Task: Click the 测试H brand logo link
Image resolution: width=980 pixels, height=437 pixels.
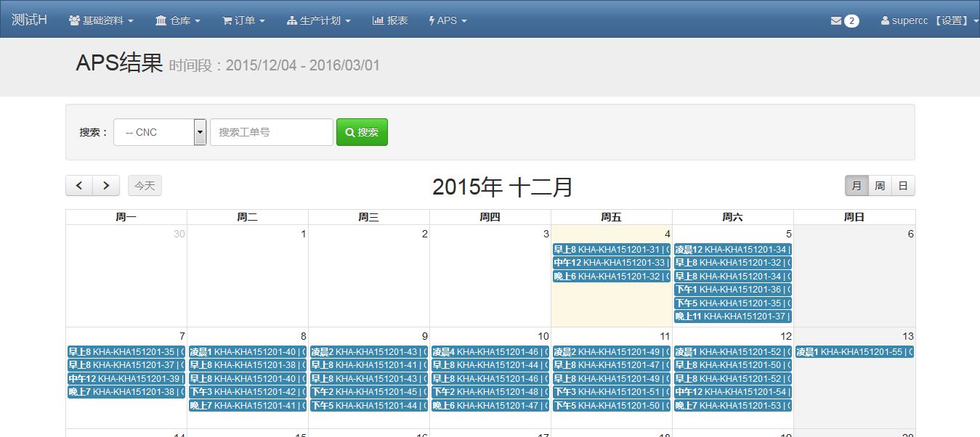Action: tap(29, 20)
